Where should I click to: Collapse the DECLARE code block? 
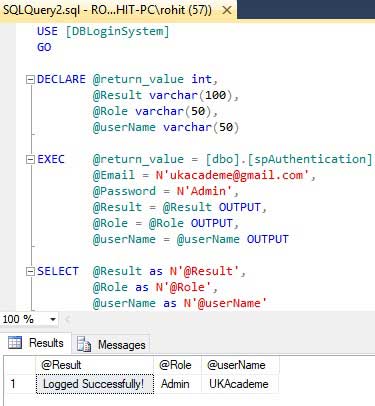pos(30,79)
